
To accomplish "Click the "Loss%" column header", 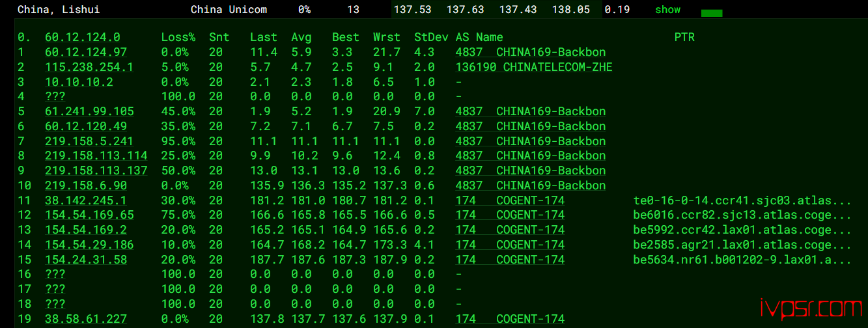I will [x=178, y=37].
